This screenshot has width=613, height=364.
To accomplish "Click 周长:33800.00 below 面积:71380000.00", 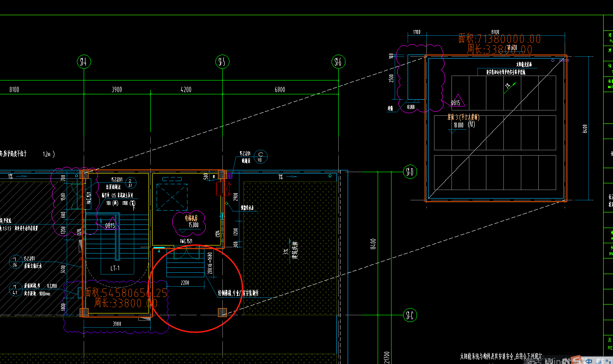I will point(500,49).
